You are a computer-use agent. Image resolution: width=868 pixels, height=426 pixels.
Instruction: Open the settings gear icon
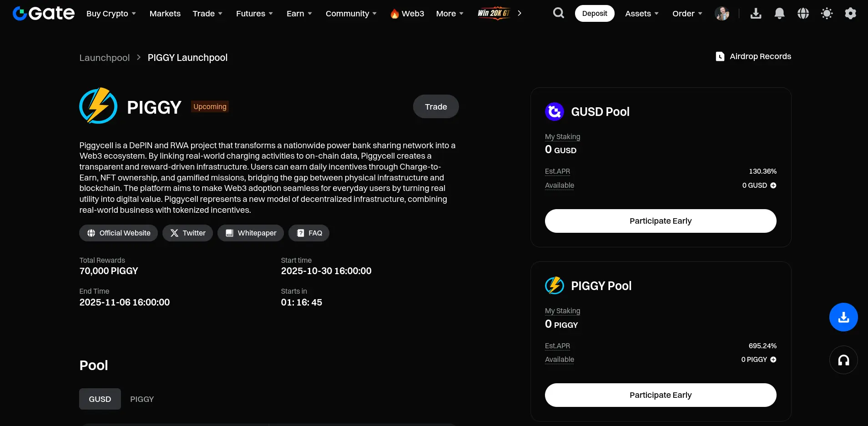click(851, 14)
